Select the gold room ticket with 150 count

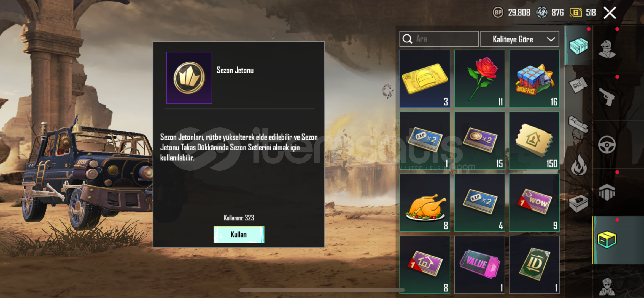point(534,140)
